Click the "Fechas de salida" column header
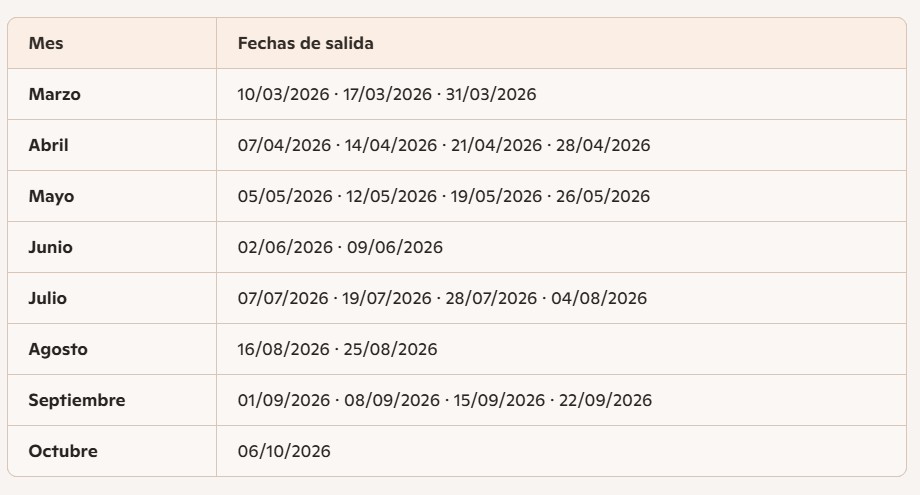This screenshot has height=495, width=920. pyautogui.click(x=306, y=43)
